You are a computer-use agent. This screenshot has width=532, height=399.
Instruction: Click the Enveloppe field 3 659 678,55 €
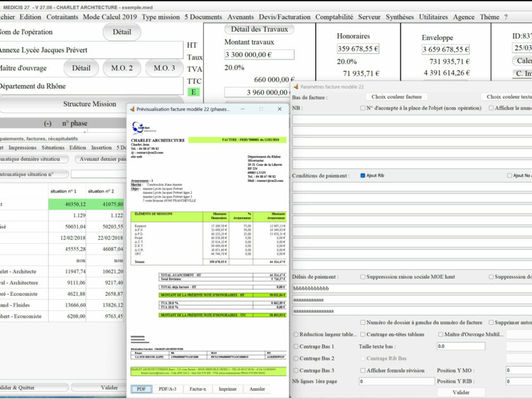coord(445,49)
